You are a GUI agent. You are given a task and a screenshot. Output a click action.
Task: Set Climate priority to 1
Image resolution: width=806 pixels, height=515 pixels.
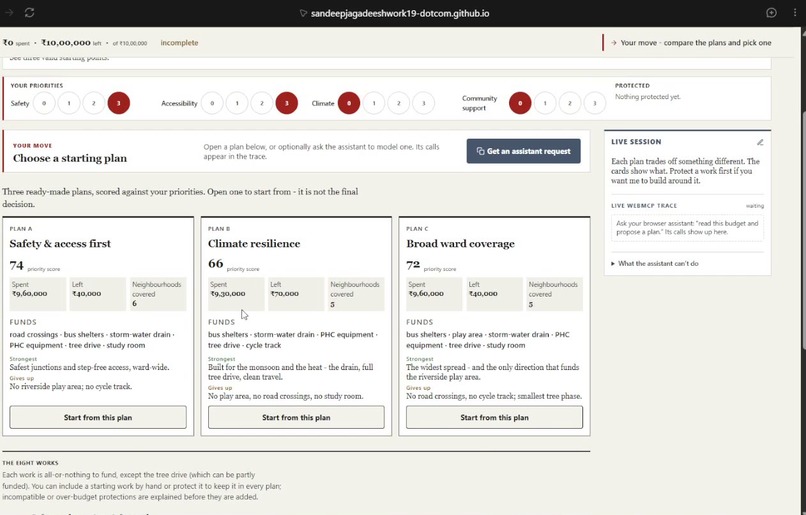(374, 103)
